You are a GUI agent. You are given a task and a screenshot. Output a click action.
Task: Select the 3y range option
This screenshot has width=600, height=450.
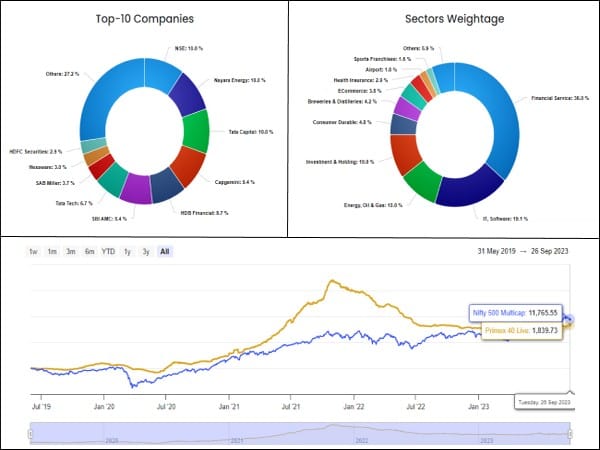[x=145, y=251]
